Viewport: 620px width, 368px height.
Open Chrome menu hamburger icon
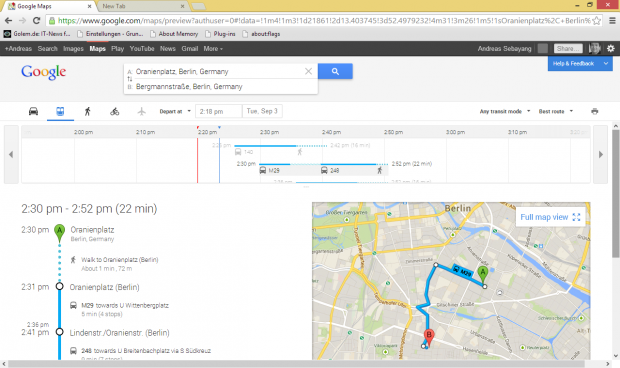[x=612, y=21]
